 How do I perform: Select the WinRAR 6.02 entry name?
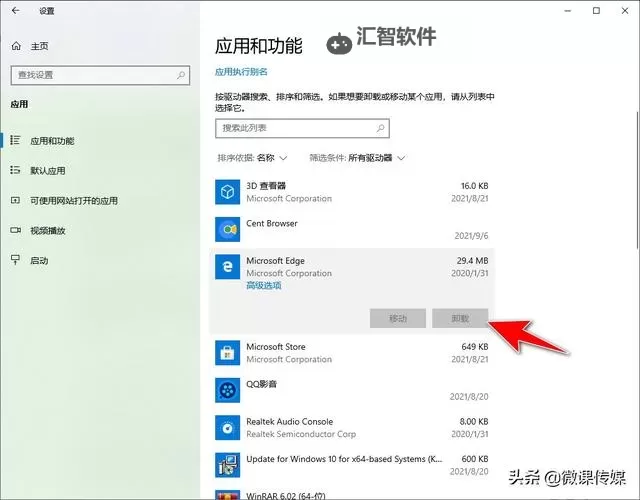point(286,496)
